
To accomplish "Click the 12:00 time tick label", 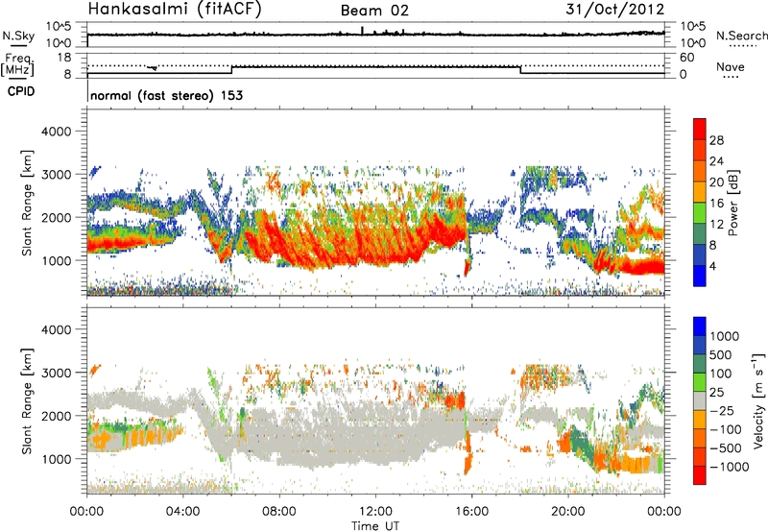I will 375,512.
